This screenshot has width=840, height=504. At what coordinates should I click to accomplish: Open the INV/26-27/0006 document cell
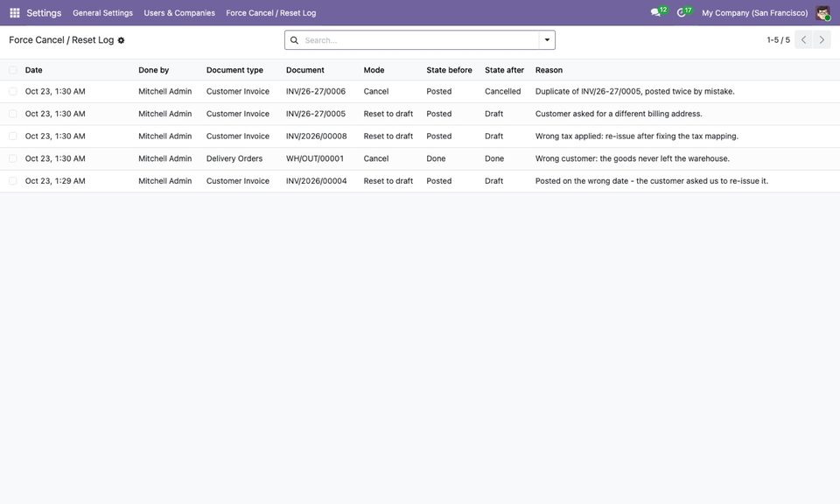[316, 92]
